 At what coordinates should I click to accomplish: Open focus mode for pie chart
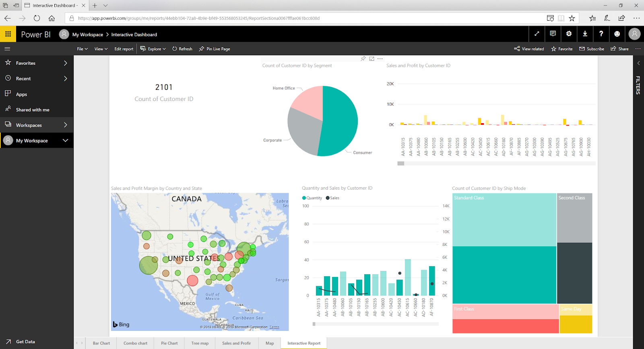tap(372, 59)
